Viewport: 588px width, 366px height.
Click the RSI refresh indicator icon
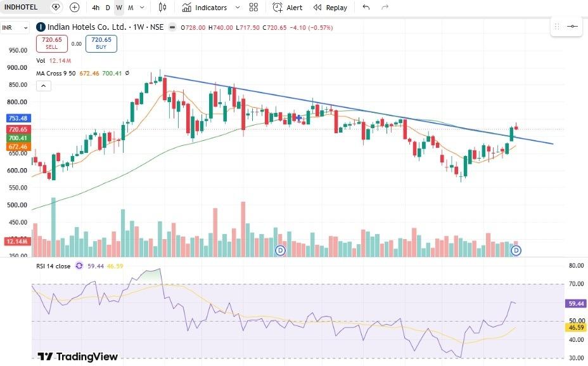click(x=79, y=266)
